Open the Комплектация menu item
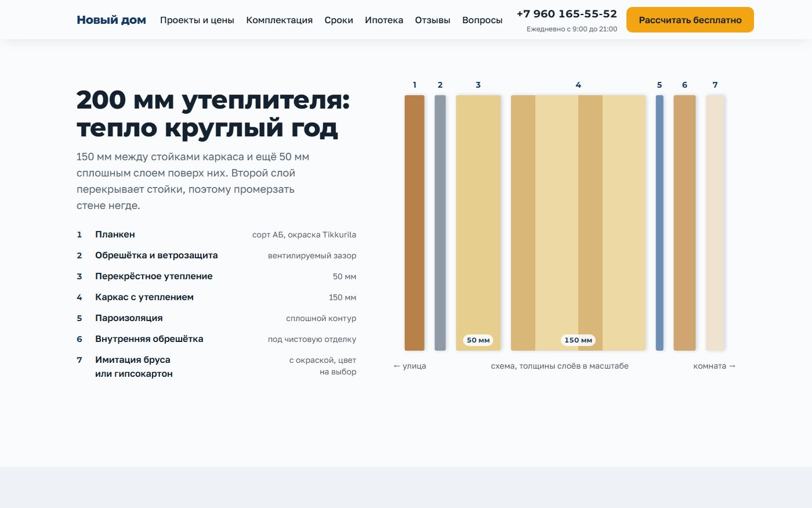 pos(280,20)
